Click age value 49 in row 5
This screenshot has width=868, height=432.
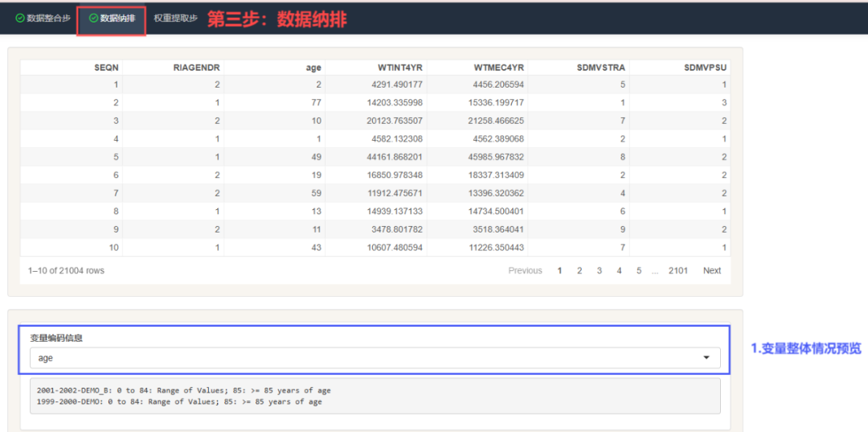[317, 157]
